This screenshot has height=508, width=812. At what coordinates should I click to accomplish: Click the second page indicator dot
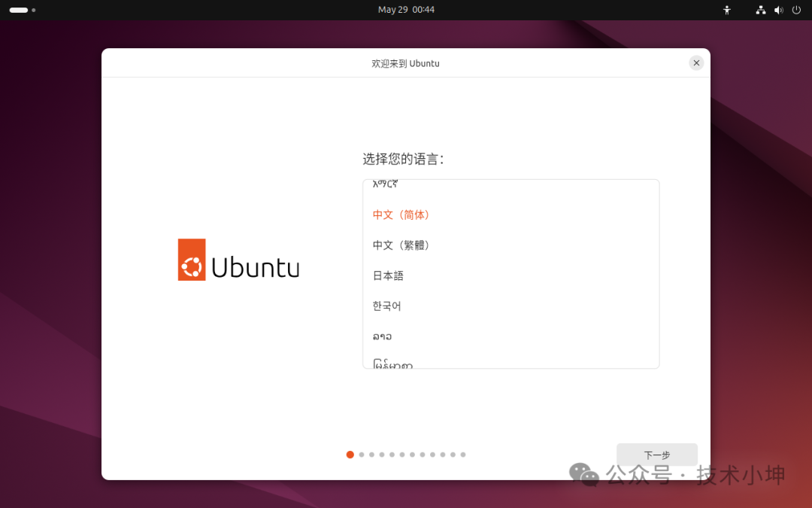pos(362,455)
